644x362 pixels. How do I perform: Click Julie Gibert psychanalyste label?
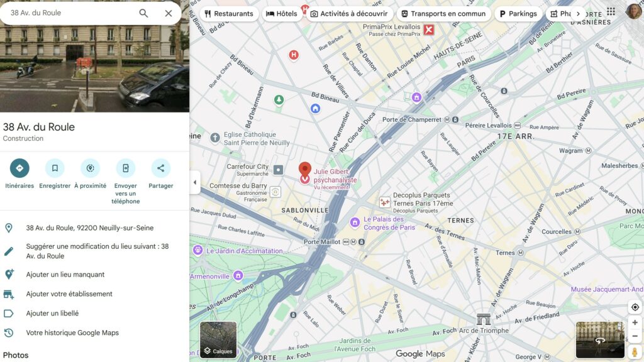click(335, 176)
